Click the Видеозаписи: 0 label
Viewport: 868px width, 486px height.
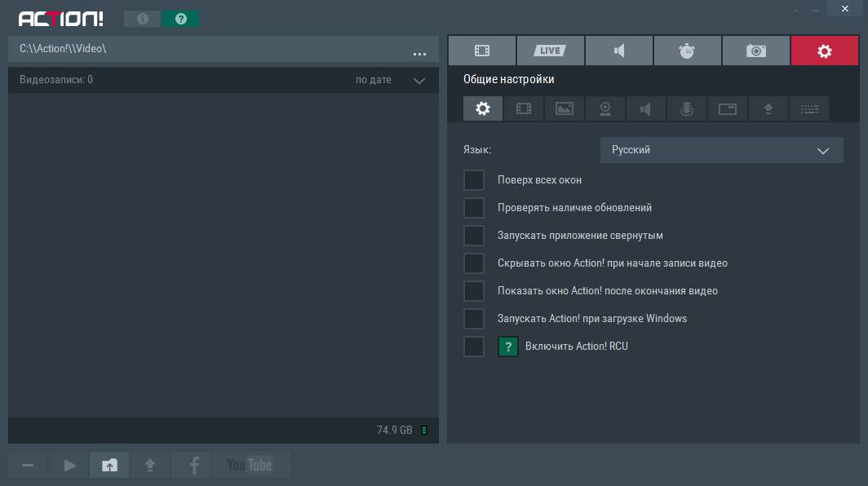coord(56,80)
